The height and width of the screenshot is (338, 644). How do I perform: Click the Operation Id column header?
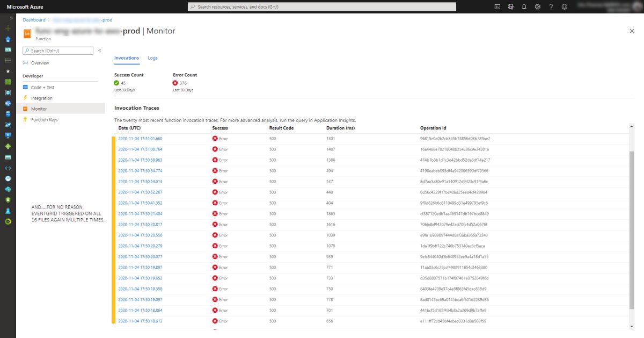(433, 128)
